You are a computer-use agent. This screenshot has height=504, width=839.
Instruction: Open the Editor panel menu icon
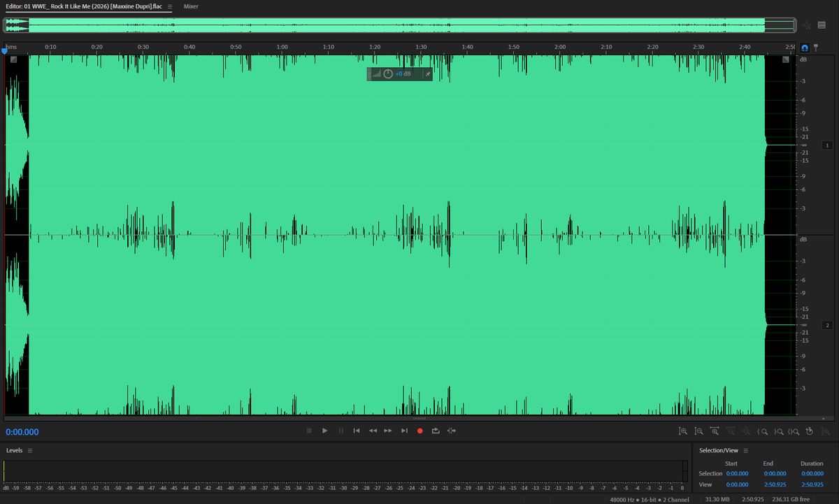tap(170, 6)
